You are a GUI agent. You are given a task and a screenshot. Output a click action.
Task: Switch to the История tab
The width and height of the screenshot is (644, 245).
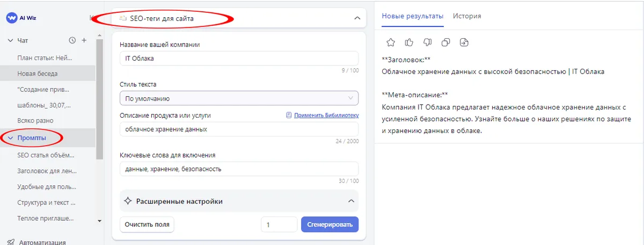pos(467,16)
